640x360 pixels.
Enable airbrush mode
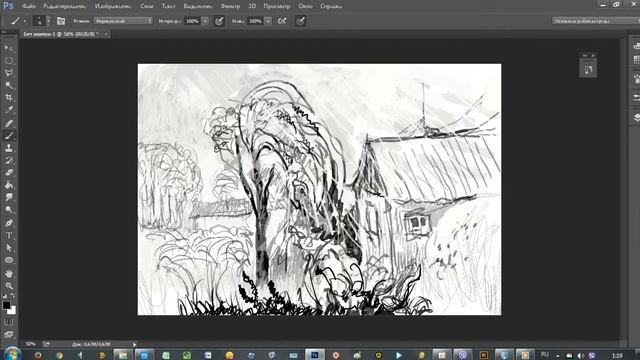coord(282,21)
